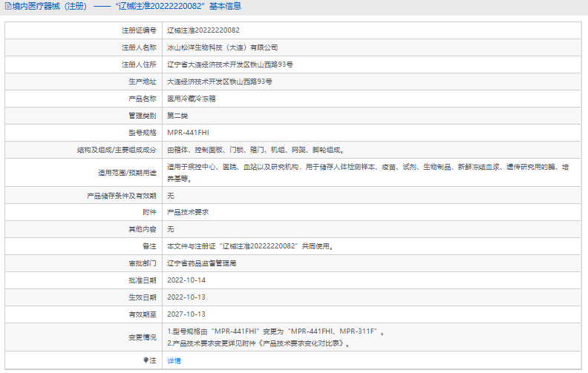Click change note line 1.型号规格由 MPR-441FHI

[x=275, y=331]
